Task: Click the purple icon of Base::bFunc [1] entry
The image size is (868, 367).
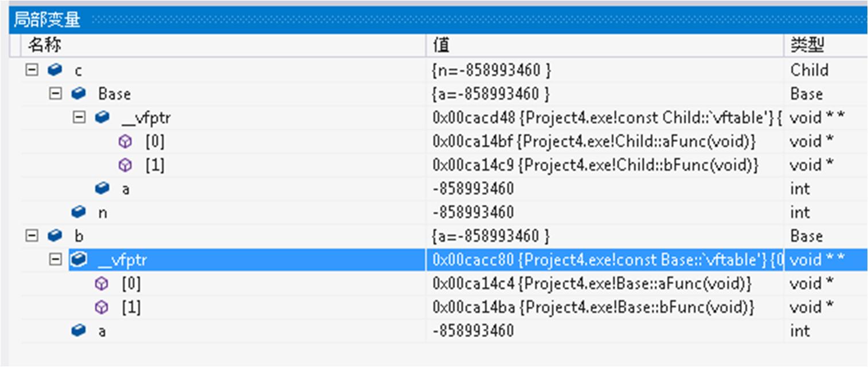Action: 101,307
